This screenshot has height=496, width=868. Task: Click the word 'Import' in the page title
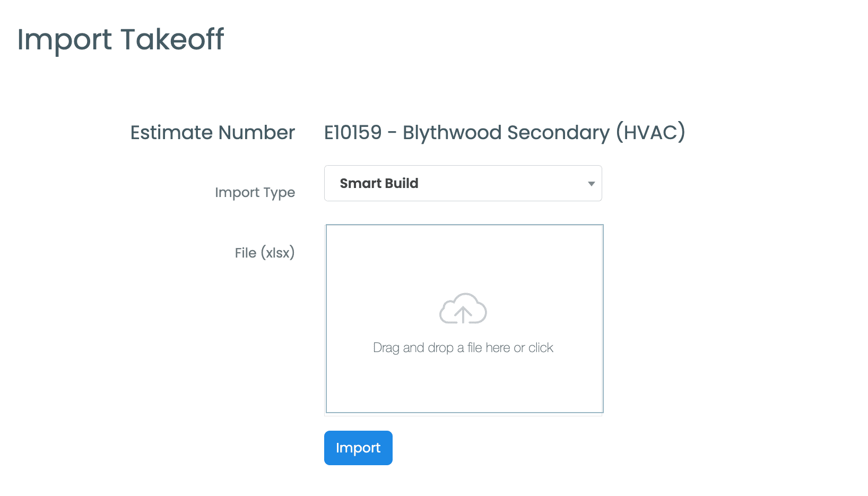[65, 39]
